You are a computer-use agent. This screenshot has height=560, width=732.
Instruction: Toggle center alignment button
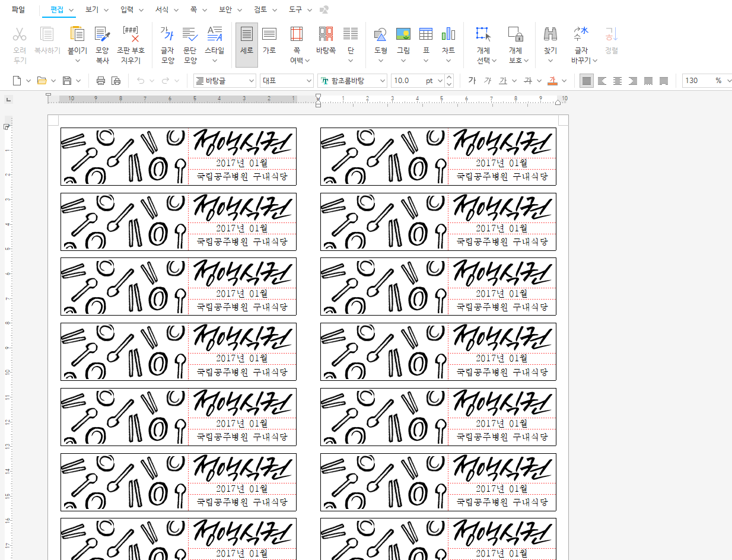tap(618, 81)
